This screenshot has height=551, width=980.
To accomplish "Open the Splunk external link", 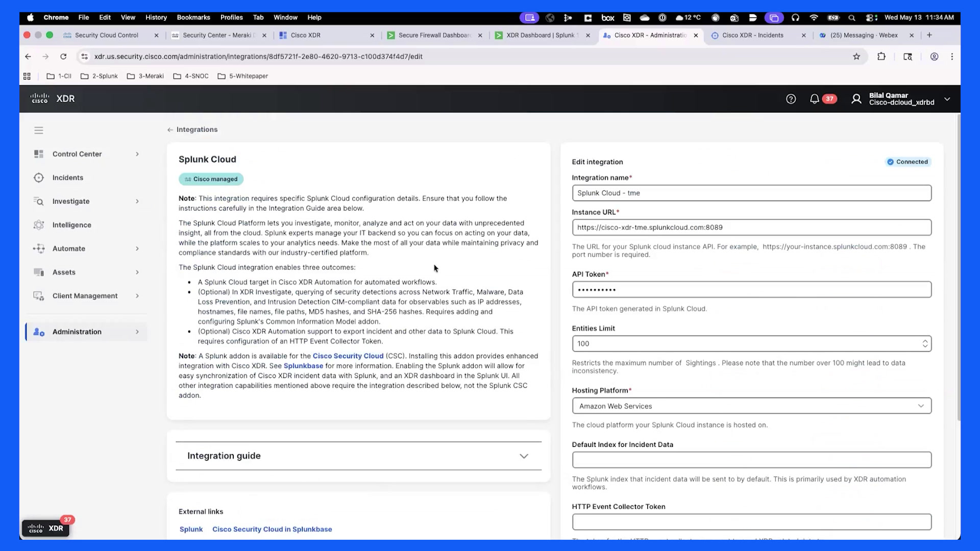I will (191, 530).
